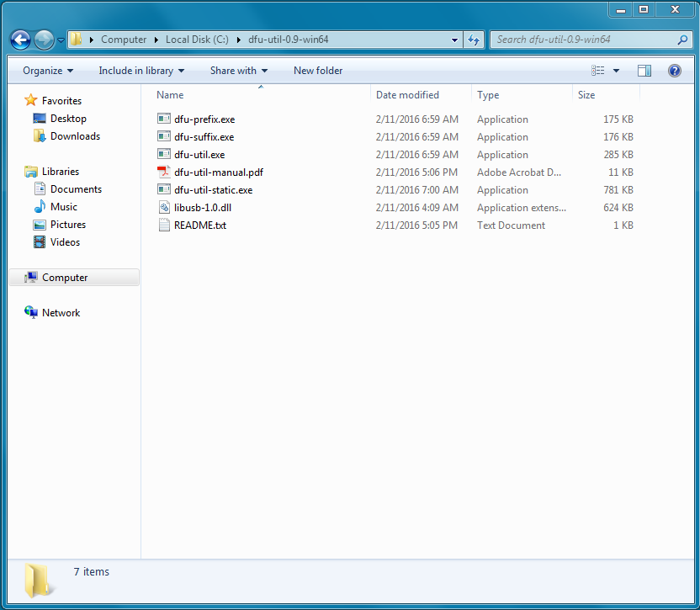
Task: Click the Computer icon in sidebar
Action: (x=31, y=278)
